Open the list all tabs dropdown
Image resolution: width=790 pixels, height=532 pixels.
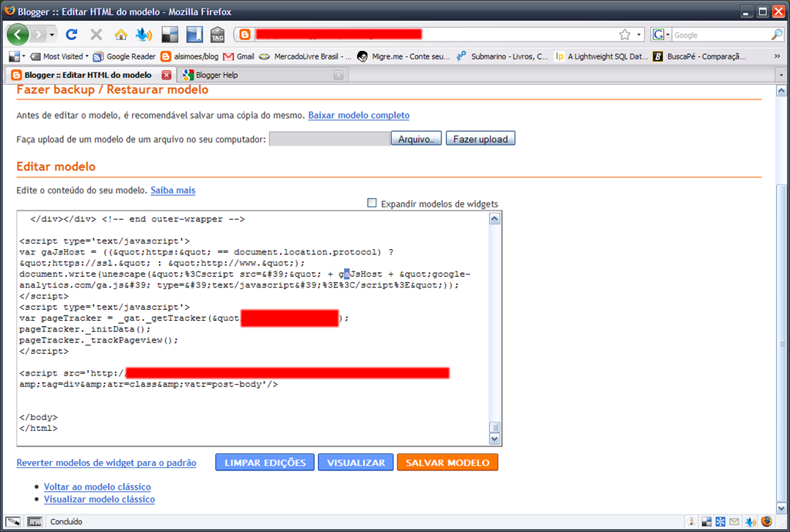781,75
